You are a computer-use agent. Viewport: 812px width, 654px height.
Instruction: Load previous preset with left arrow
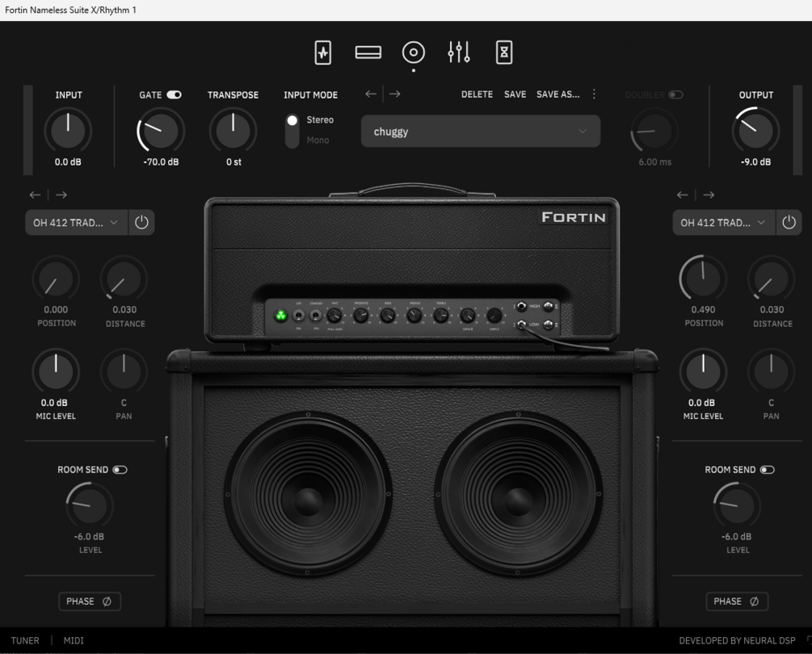(370, 94)
